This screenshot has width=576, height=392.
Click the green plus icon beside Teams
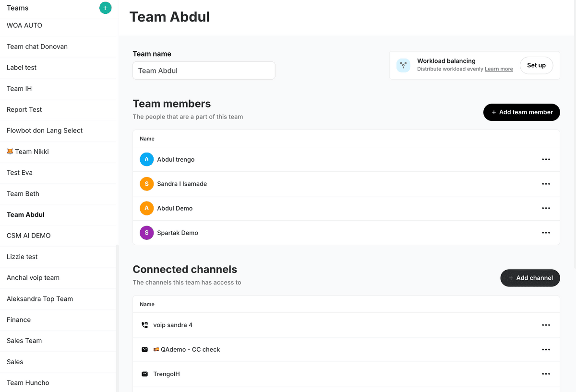point(105,8)
